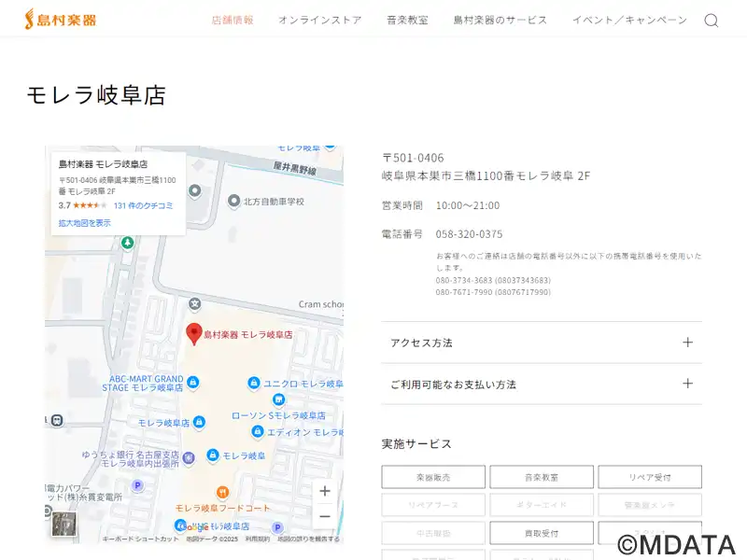This screenshot has width=747, height=560.
Task: Open the search magnifier icon in the header
Action: (x=711, y=21)
